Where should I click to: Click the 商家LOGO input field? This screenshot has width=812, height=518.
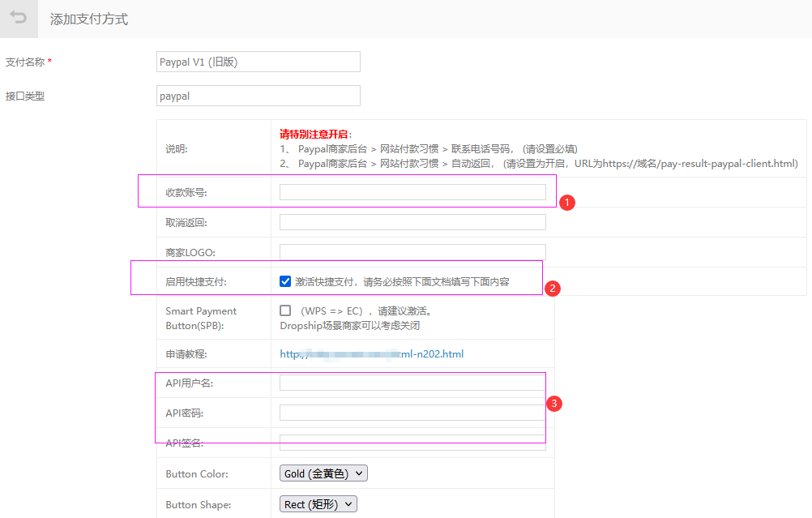click(412, 252)
